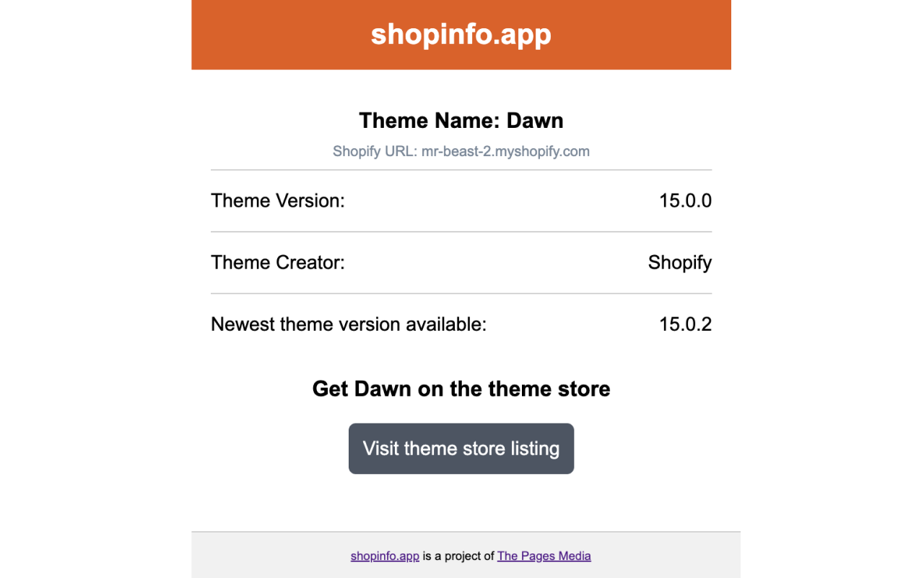Open the shopinfo.app link in the footer
Image resolution: width=924 pixels, height=578 pixels.
tap(385, 556)
